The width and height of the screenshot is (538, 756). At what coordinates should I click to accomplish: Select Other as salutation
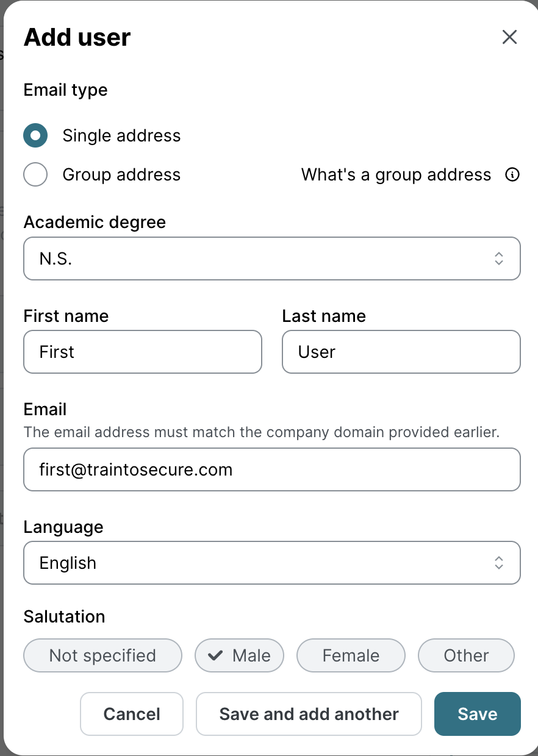tap(466, 655)
